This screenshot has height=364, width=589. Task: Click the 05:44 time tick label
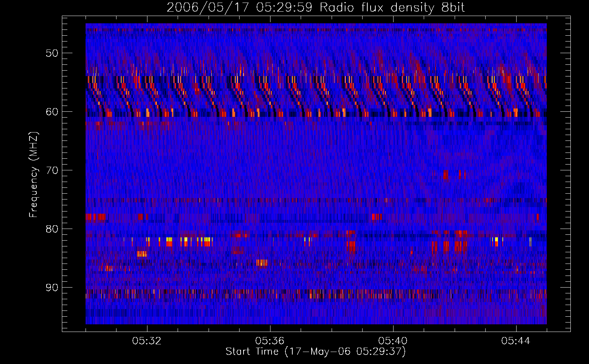coord(516,341)
